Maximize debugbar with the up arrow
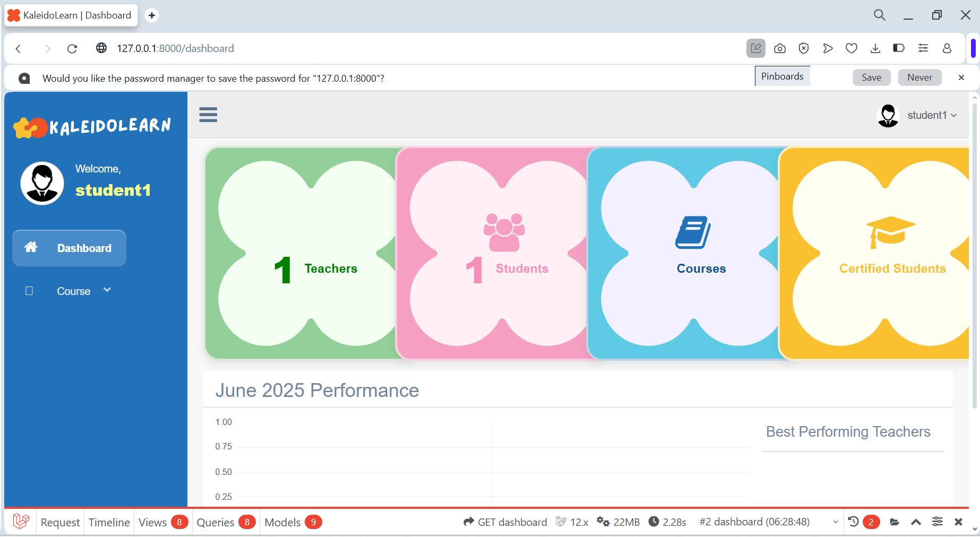This screenshot has height=537, width=980. coord(916,522)
